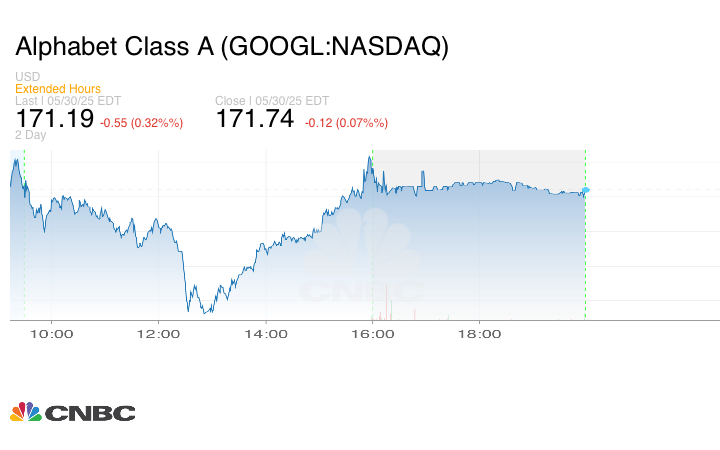Click the CNBC peacock logo

coord(26,411)
